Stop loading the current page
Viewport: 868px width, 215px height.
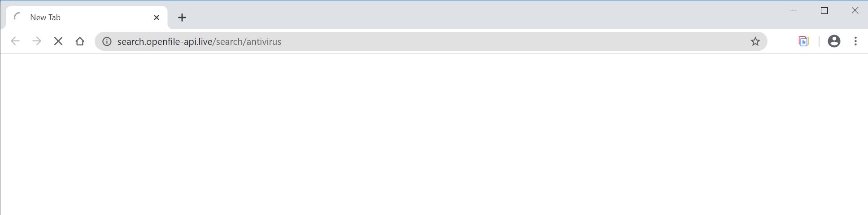pos(58,41)
